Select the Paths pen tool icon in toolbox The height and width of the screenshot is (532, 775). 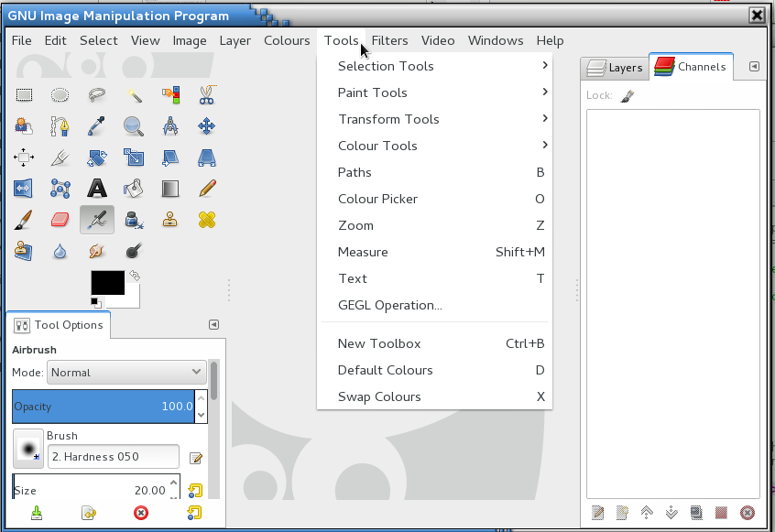click(60, 126)
